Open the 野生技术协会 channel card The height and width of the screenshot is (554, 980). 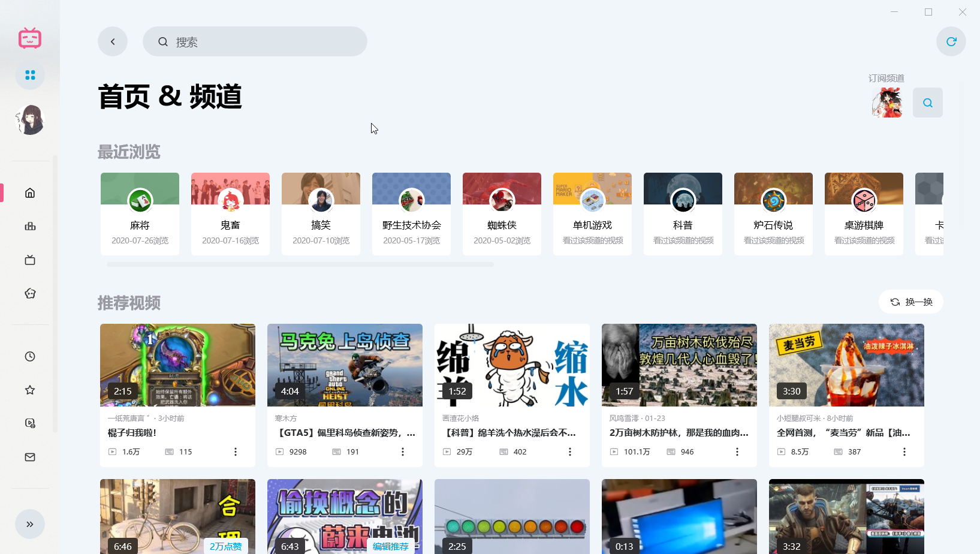(411, 214)
